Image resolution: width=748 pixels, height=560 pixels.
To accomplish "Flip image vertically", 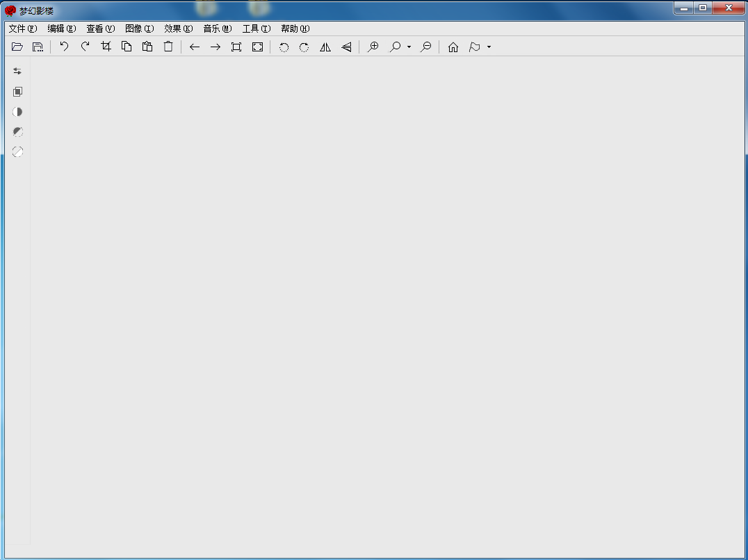I will (346, 47).
